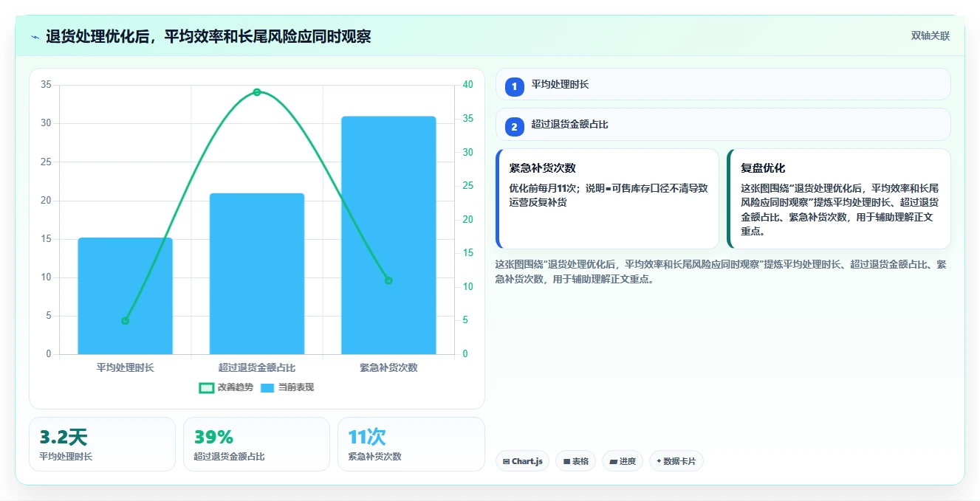This screenshot has width=980, height=501.
Task: Click the green 改善趋势 legend swatch
Action: click(x=207, y=387)
